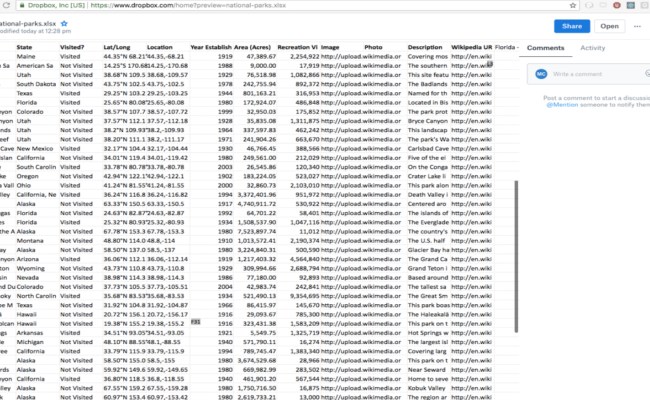650x400 pixels.
Task: Click the F31 cell marker
Action: coord(195,322)
